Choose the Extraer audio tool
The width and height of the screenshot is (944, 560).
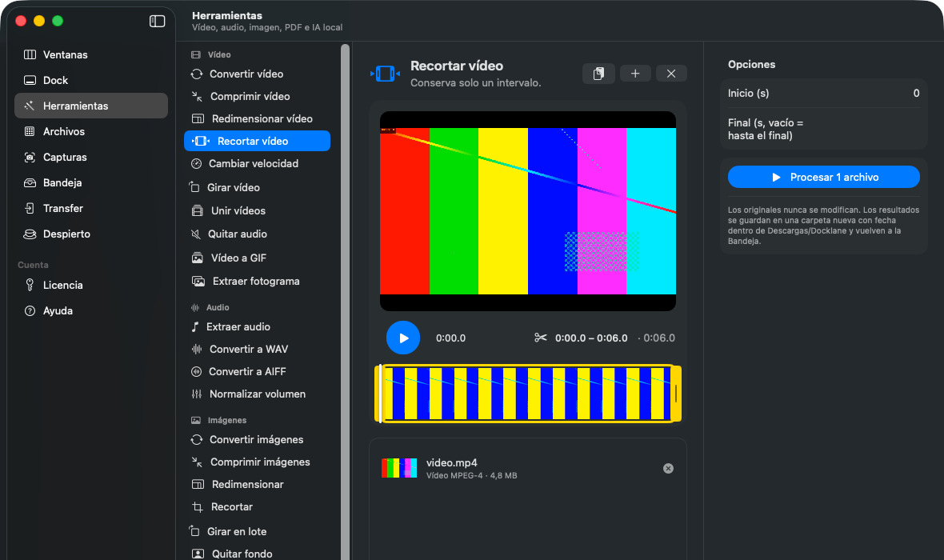coord(257,327)
